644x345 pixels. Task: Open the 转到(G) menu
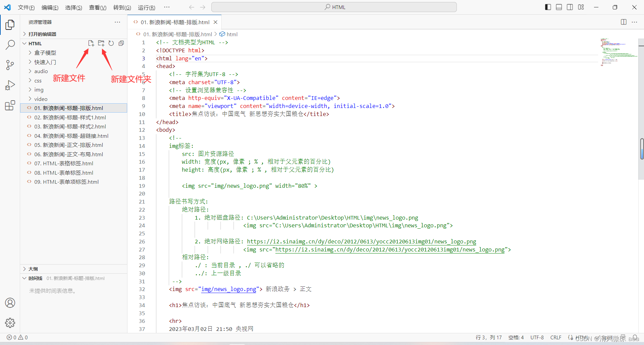coord(122,7)
